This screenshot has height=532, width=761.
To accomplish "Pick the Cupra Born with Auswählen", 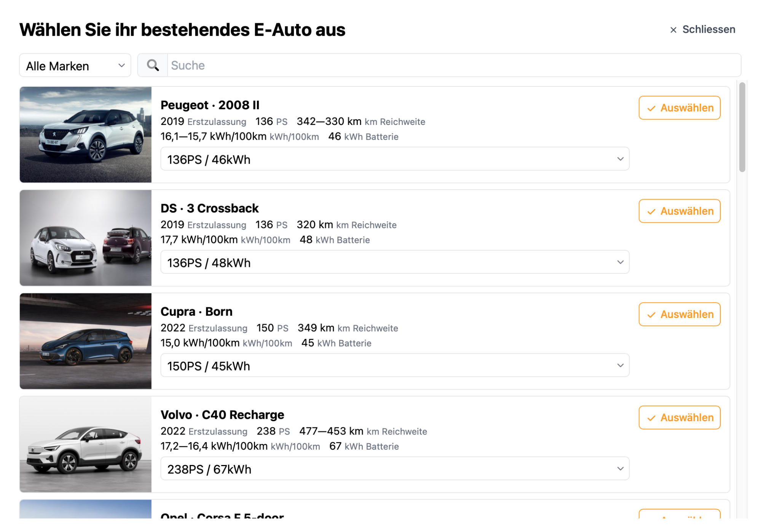I will pos(679,315).
